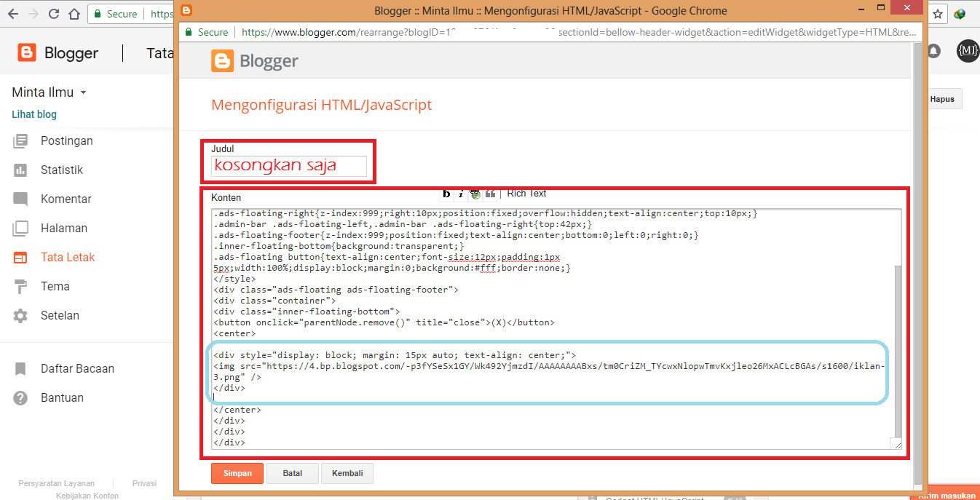Image resolution: width=980 pixels, height=500 pixels.
Task: Open Statistik in the Blogger sidebar
Action: (62, 170)
